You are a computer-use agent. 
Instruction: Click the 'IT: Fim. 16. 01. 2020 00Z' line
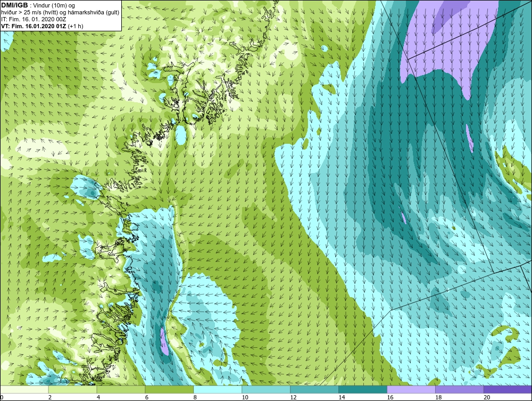[33, 19]
